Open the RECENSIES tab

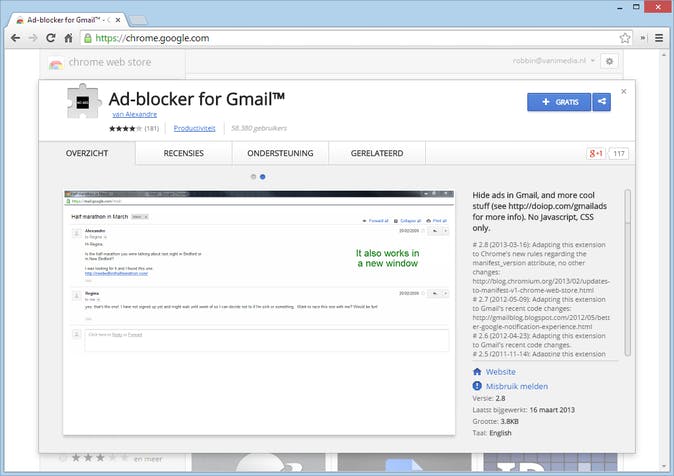click(x=184, y=153)
